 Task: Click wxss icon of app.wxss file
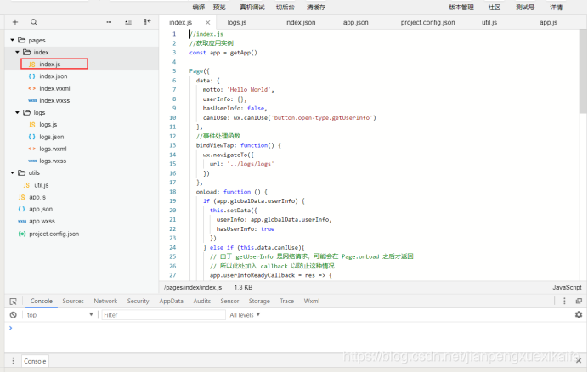click(x=22, y=222)
